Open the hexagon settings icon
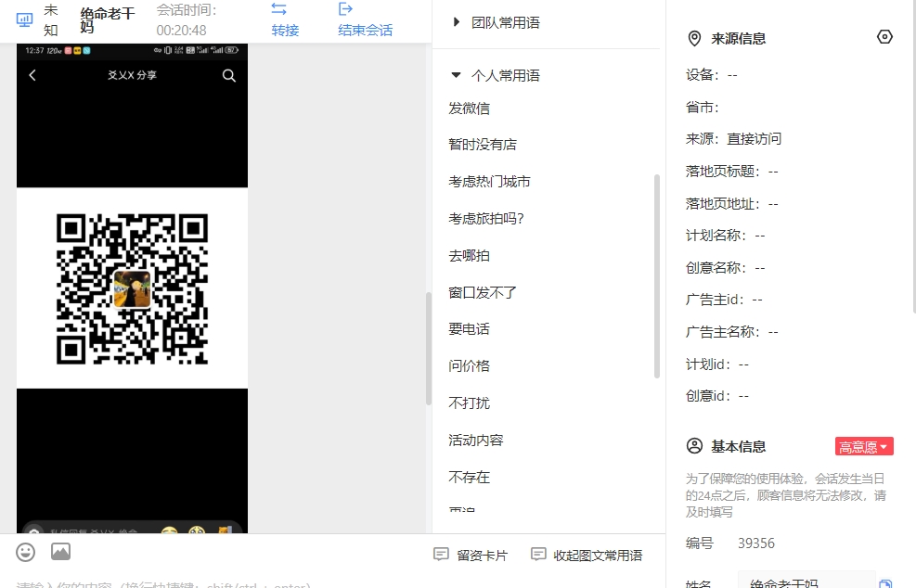 (884, 37)
